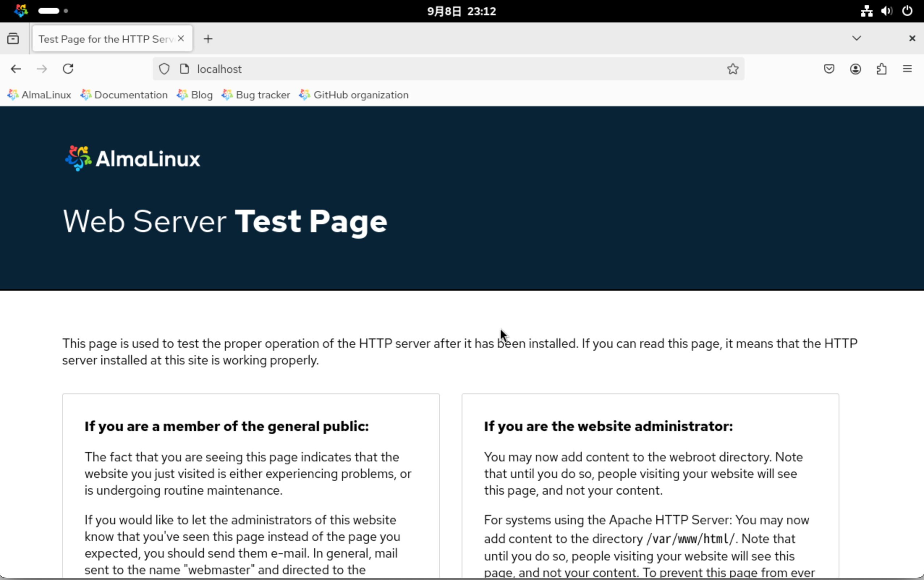
Task: Open the GitHub organization bookmark
Action: point(354,95)
